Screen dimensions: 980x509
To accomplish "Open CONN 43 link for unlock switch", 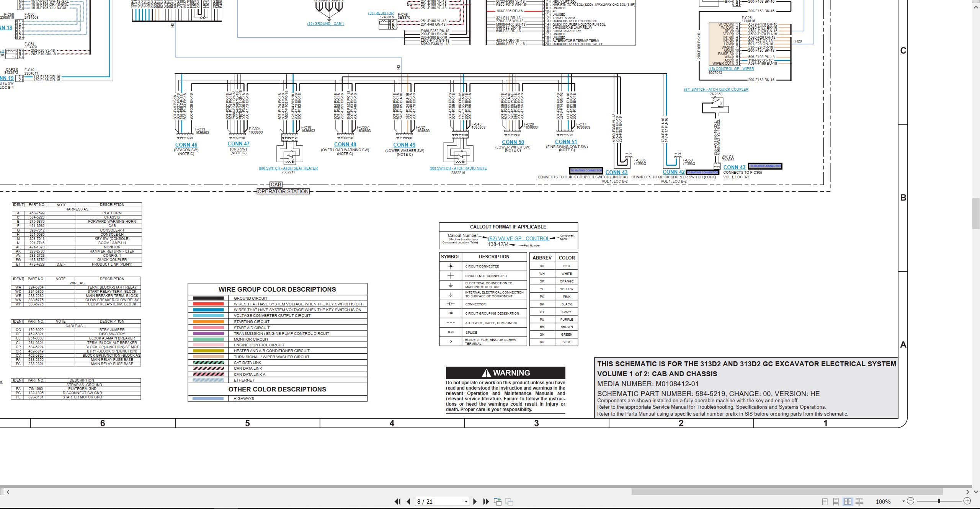I will tap(617, 172).
